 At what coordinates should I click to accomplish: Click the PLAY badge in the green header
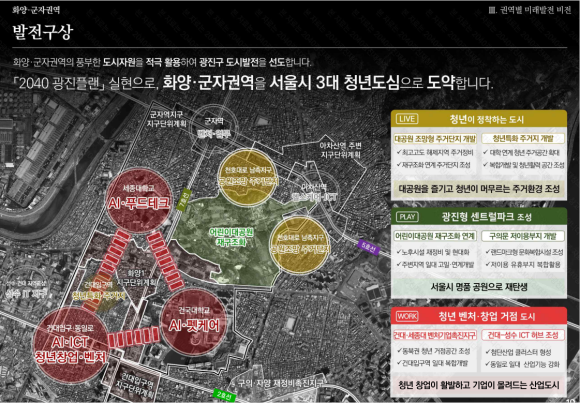[x=407, y=216]
